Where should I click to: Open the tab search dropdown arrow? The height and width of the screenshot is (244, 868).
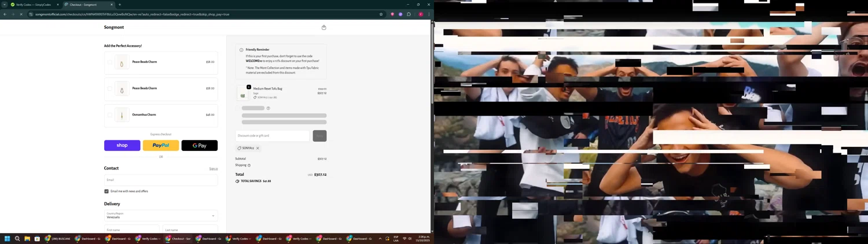coord(4,5)
